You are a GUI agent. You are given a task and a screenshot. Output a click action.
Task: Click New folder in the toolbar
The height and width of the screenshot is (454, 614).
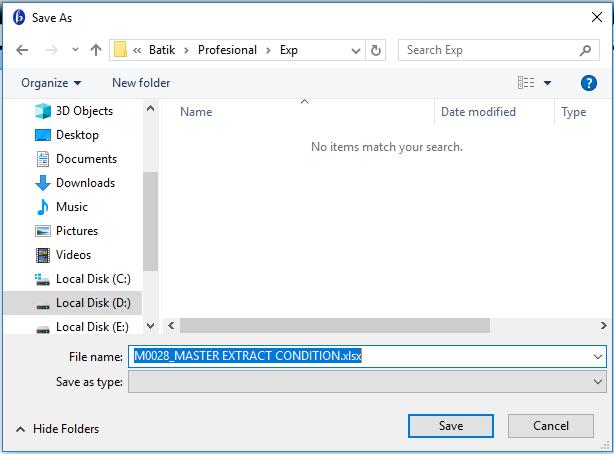click(141, 83)
